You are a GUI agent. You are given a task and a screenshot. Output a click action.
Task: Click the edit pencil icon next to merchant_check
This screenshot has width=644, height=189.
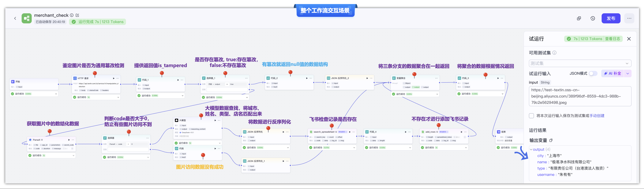click(x=77, y=15)
